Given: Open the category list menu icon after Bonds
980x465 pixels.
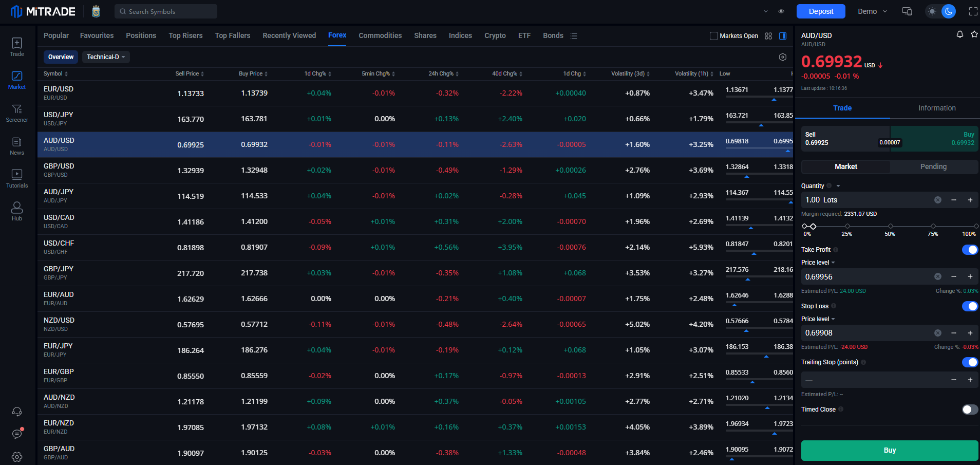Looking at the screenshot, I should pyautogui.click(x=574, y=36).
